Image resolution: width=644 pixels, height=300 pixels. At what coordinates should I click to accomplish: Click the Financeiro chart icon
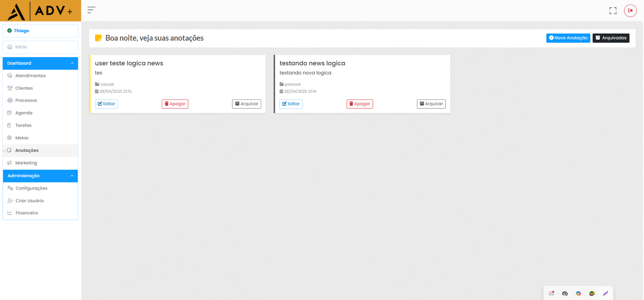tap(10, 213)
